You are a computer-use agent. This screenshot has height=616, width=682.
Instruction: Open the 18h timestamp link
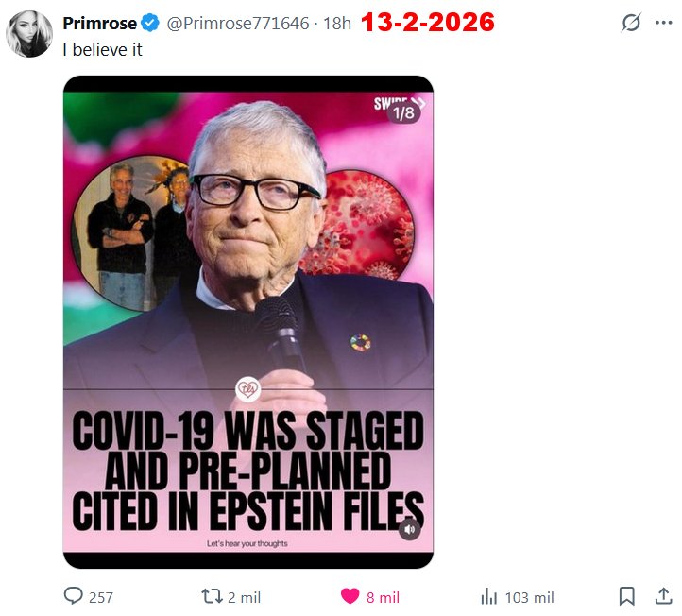(337, 23)
